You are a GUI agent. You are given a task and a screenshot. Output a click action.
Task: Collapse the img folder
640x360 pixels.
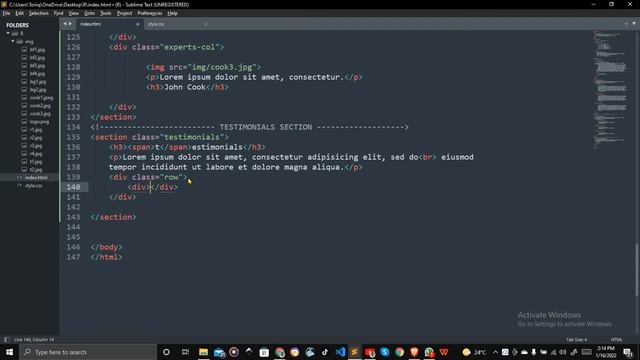tap(13, 42)
